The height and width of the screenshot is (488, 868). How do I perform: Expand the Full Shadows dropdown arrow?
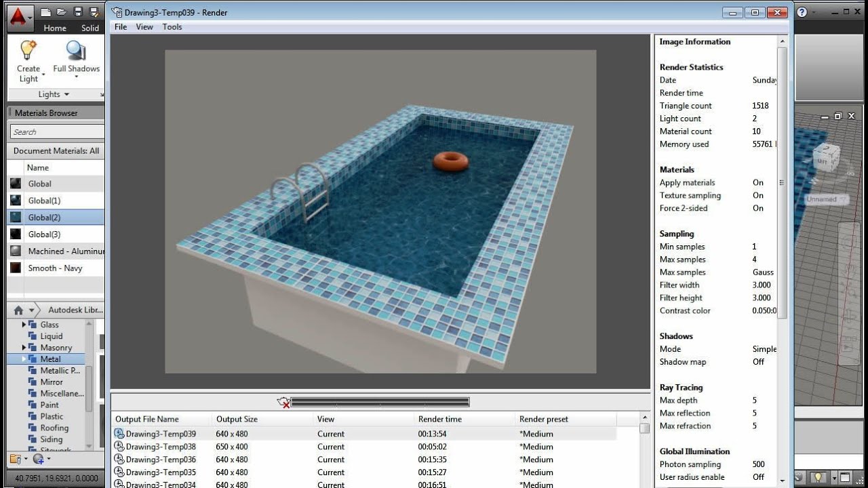76,77
